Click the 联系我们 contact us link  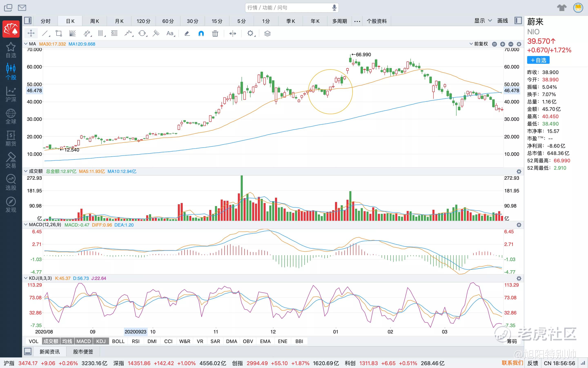(x=512, y=363)
